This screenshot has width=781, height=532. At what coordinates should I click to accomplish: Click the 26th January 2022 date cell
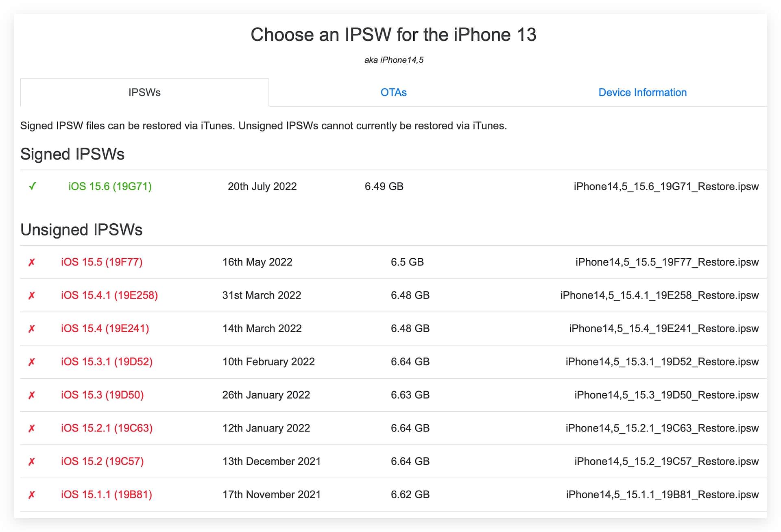pos(266,395)
